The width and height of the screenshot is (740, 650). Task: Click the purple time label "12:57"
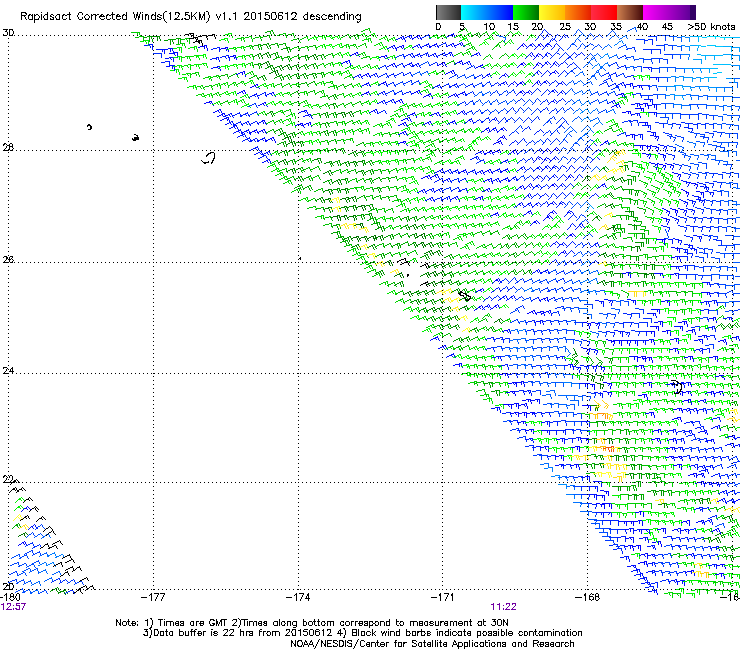(x=13, y=607)
